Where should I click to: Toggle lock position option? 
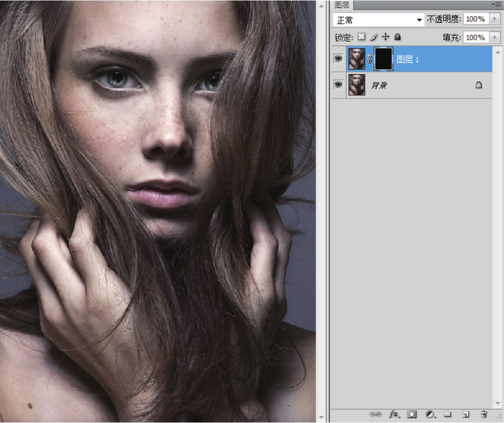386,37
